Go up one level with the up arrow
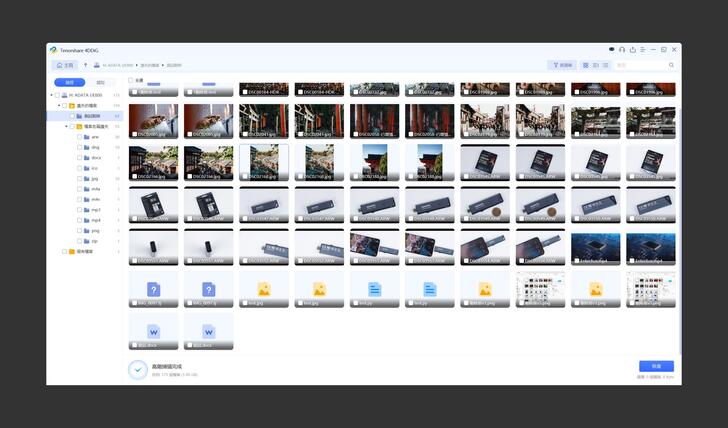Image resolution: width=728 pixels, height=428 pixels. [85, 65]
